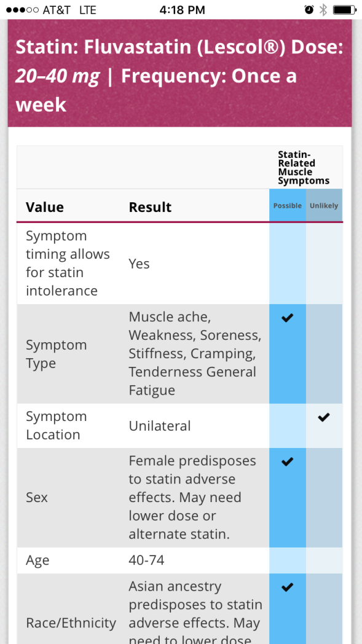Select the checkmark beside the Sex result
Viewport: 362px width, 644px height.
tap(287, 461)
